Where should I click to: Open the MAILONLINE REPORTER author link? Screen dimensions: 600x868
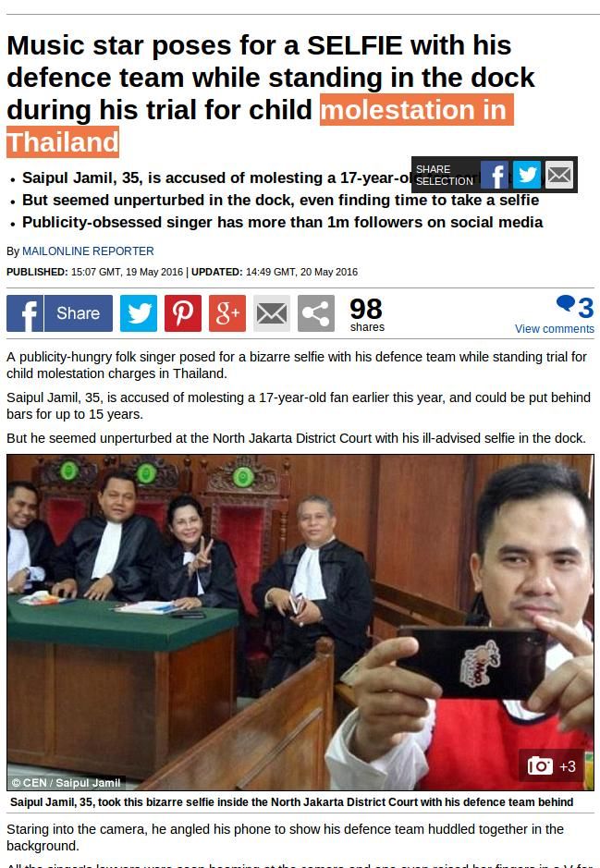(x=88, y=251)
